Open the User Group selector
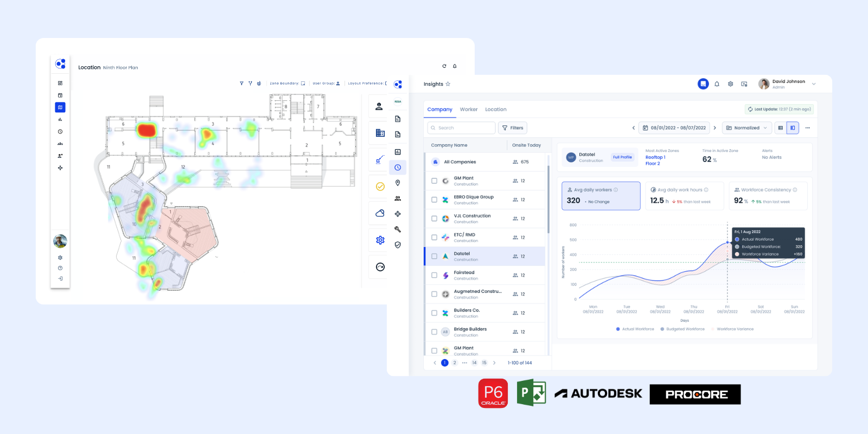Viewport: 868px width, 434px height. point(326,84)
